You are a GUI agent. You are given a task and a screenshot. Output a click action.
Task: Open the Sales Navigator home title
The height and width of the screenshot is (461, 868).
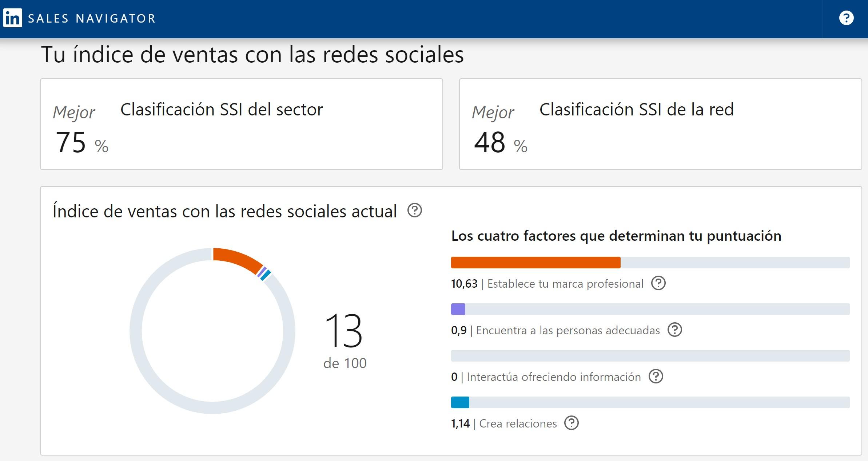point(92,19)
